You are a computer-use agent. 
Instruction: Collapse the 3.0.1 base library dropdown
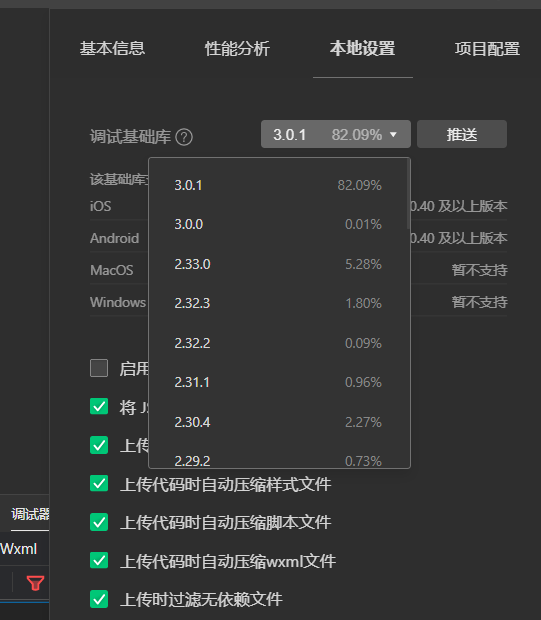(x=336, y=134)
